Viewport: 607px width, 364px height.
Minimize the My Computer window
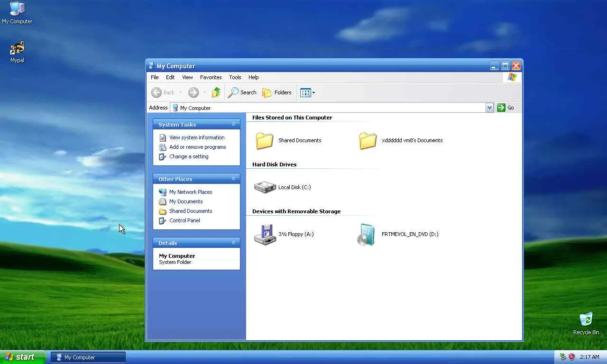click(494, 66)
